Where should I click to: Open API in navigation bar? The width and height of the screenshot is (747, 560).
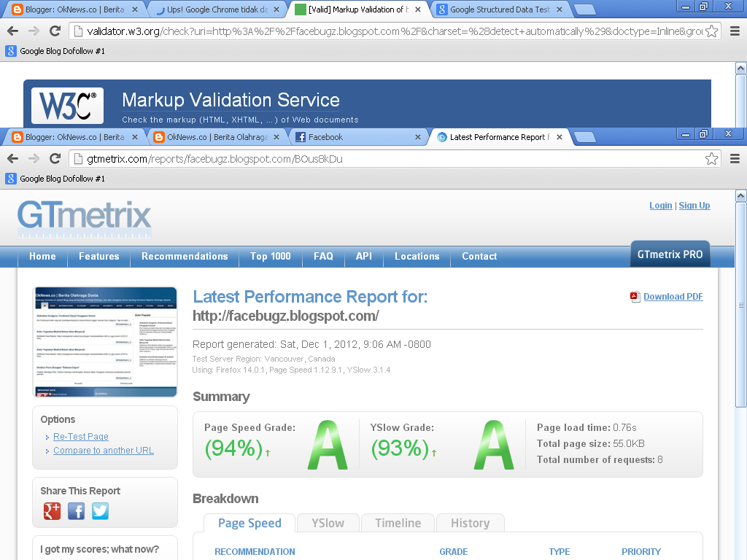363,256
